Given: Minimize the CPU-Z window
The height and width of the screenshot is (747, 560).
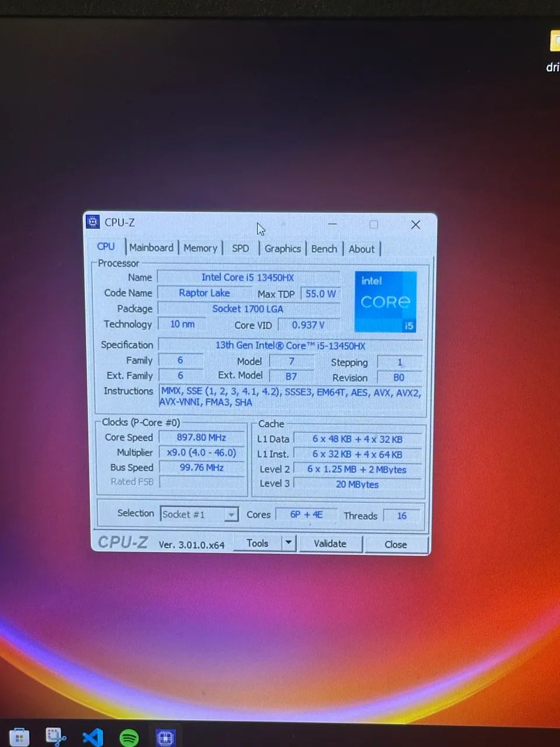Looking at the screenshot, I should tap(332, 224).
